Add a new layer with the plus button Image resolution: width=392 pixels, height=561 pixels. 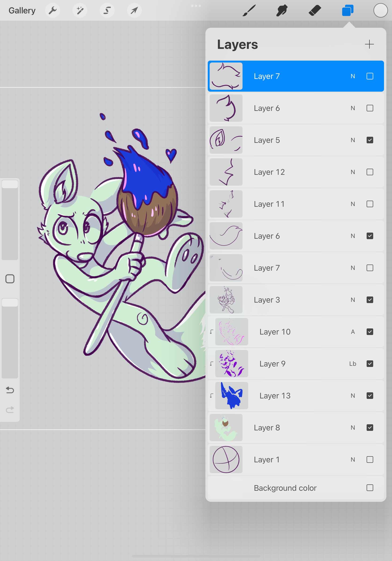[x=369, y=44]
